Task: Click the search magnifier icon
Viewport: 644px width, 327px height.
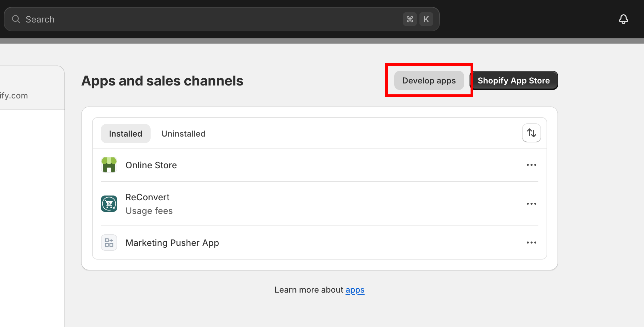Action: tap(16, 19)
